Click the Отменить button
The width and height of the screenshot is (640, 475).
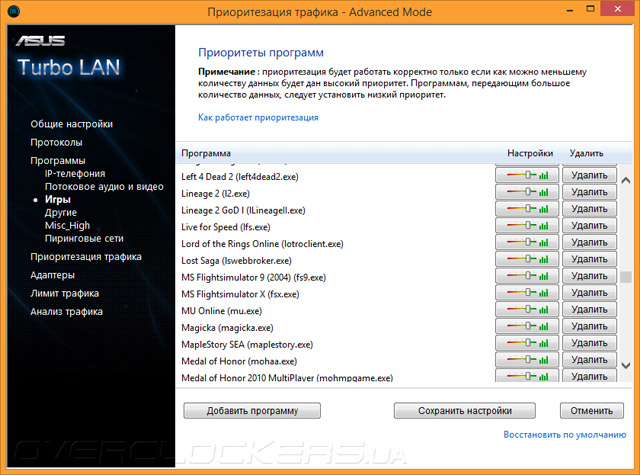coord(591,411)
